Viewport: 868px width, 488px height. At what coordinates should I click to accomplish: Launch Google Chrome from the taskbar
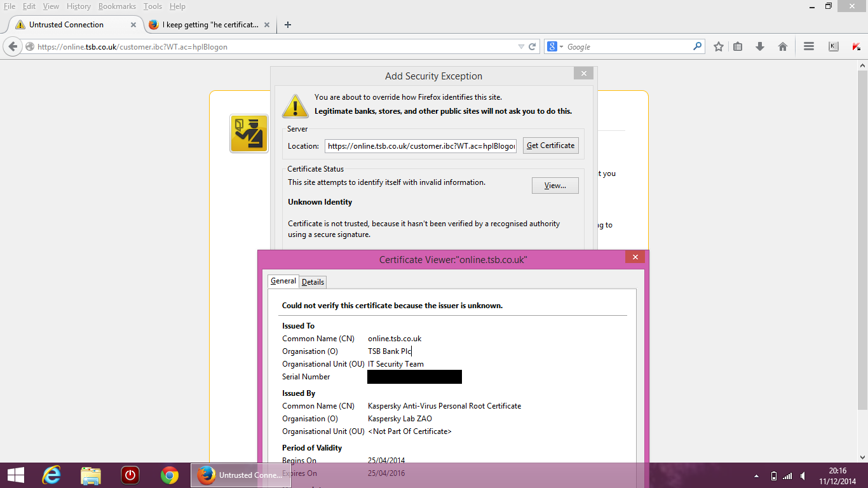170,475
